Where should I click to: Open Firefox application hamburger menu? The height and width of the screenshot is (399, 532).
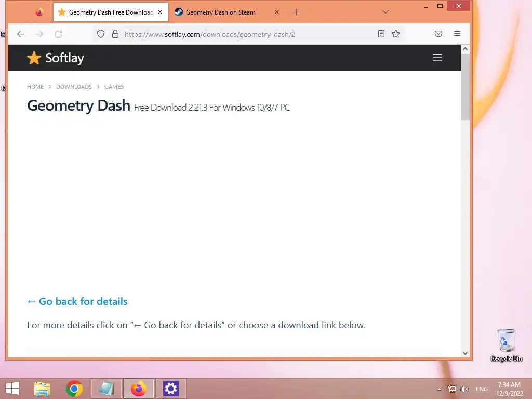pos(457,34)
